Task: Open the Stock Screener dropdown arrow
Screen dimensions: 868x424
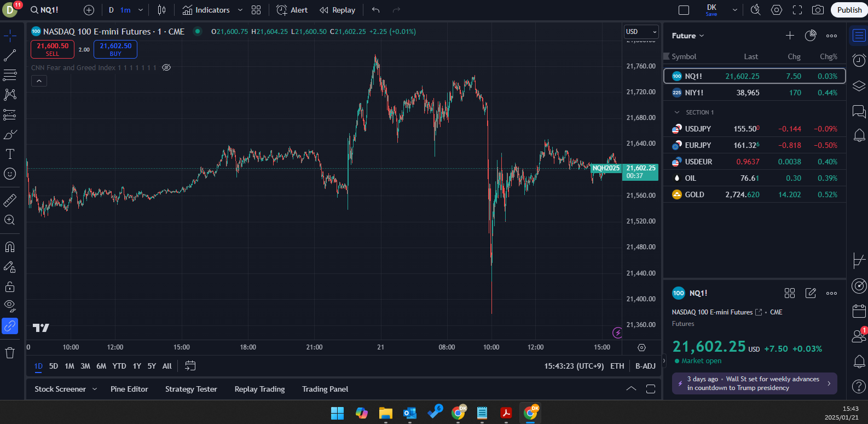Action: [x=95, y=389]
